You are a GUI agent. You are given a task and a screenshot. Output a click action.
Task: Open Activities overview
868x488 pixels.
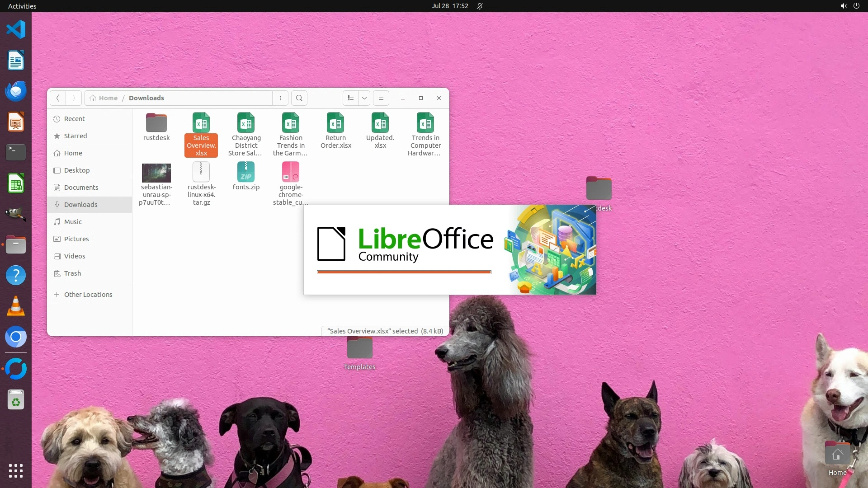[22, 6]
